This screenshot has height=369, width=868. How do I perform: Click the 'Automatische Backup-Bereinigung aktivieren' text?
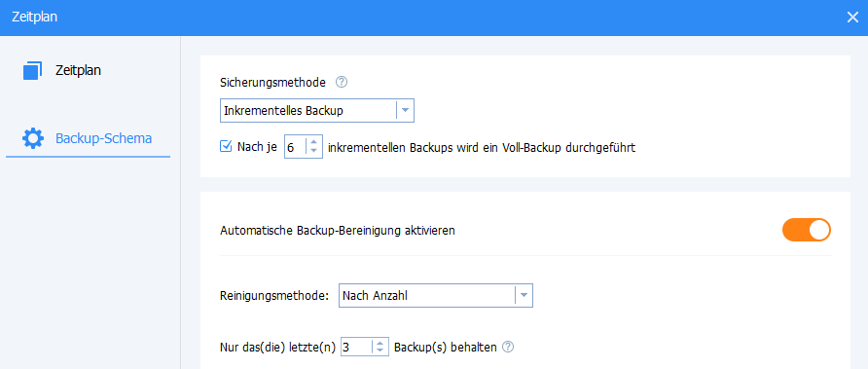coord(337,231)
